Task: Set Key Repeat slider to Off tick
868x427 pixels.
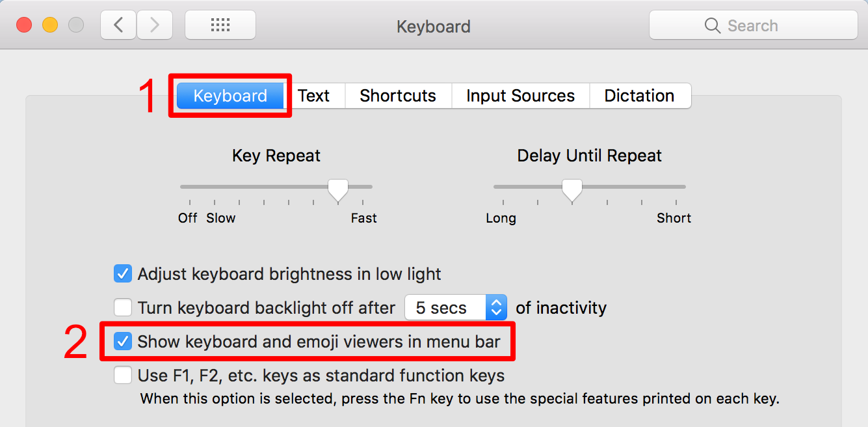Action: click(x=189, y=187)
